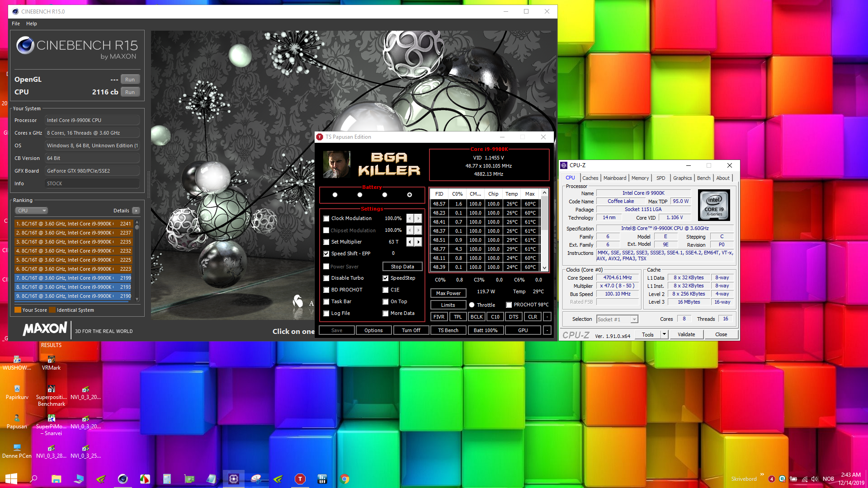The image size is (868, 488).
Task: Open the Superposition Benchmark desktop shortcut
Action: 51,395
